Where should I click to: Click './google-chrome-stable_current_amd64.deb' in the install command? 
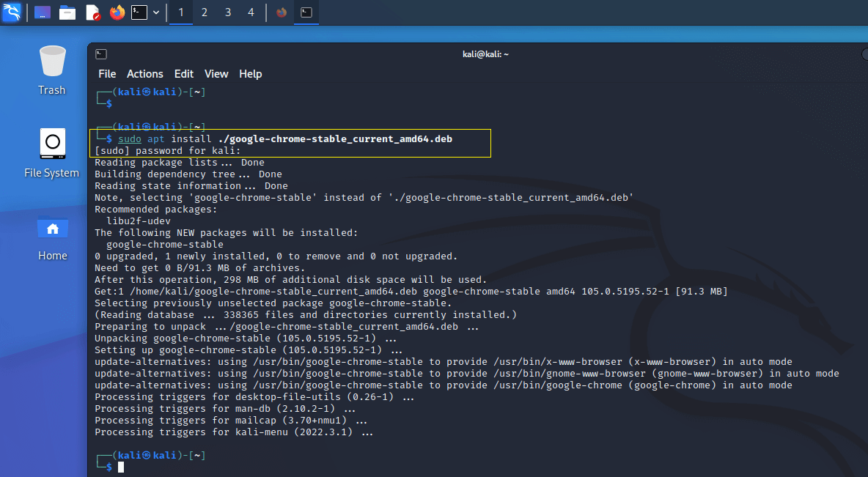click(x=336, y=139)
